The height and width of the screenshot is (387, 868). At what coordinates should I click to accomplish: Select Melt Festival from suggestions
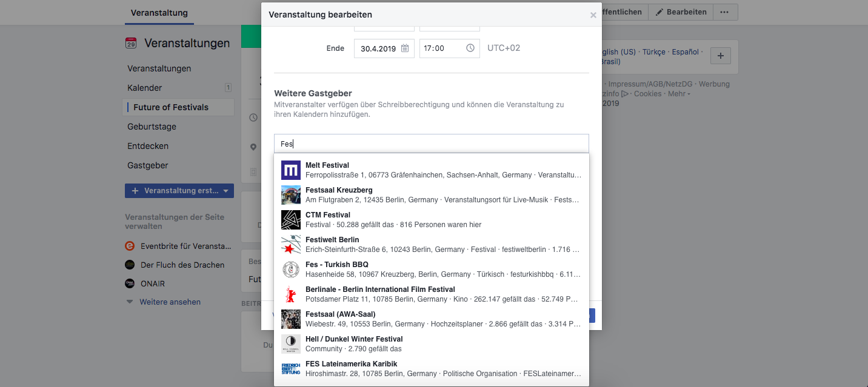point(432,170)
